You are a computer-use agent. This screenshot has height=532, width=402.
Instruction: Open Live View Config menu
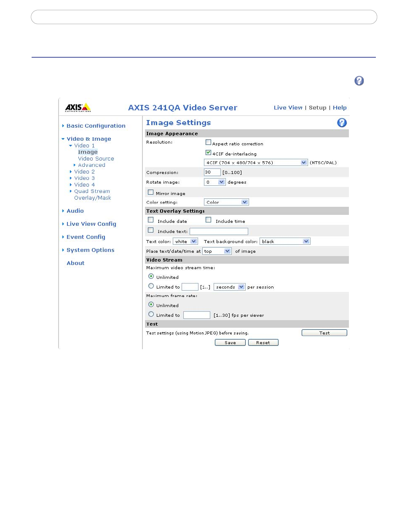tap(91, 224)
